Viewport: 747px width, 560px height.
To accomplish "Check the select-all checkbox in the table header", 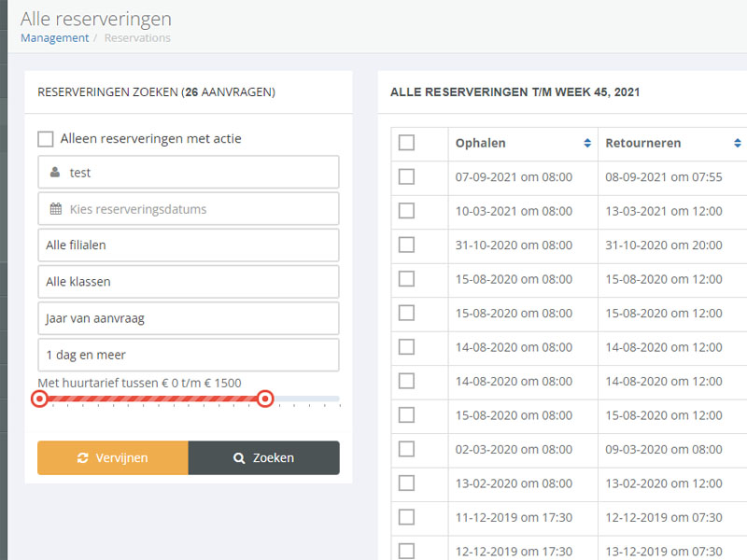I will coord(406,143).
